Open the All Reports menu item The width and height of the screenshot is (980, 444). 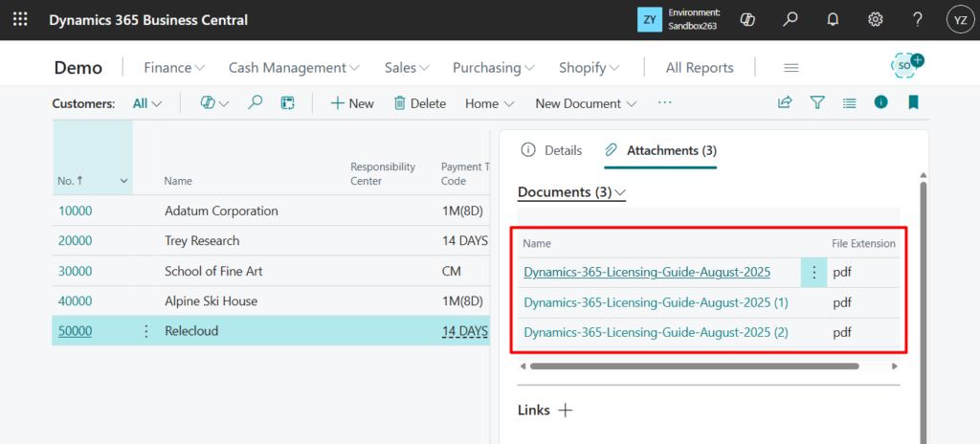coord(699,68)
